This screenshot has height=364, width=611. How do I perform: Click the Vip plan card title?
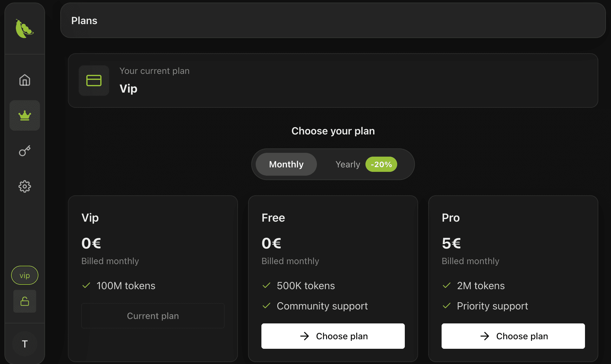(x=90, y=218)
